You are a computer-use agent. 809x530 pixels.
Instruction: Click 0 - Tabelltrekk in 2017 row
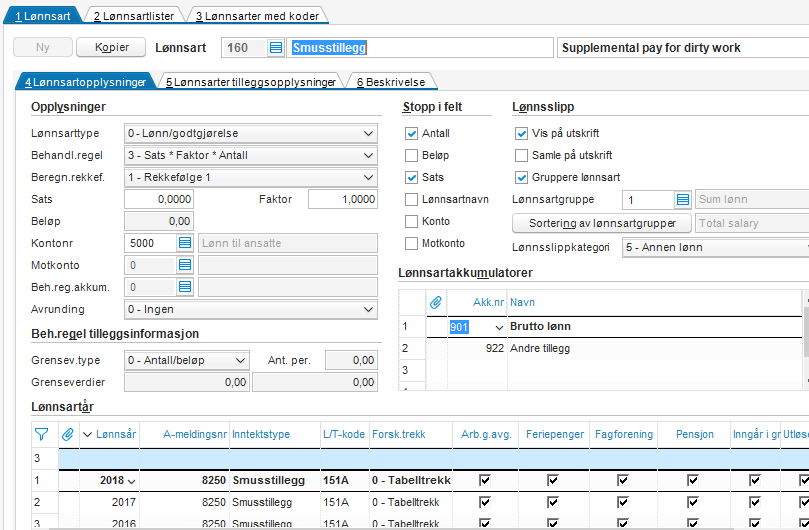(x=406, y=502)
